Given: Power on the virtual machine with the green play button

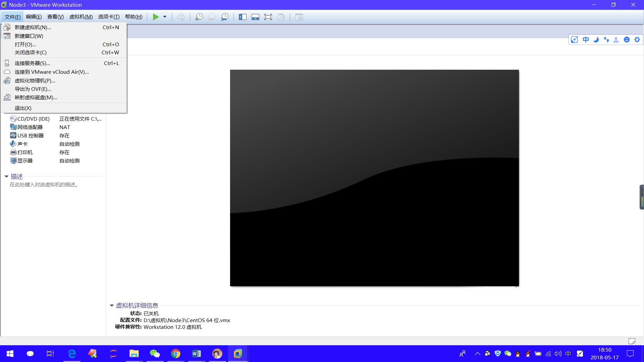Looking at the screenshot, I should tap(156, 17).
